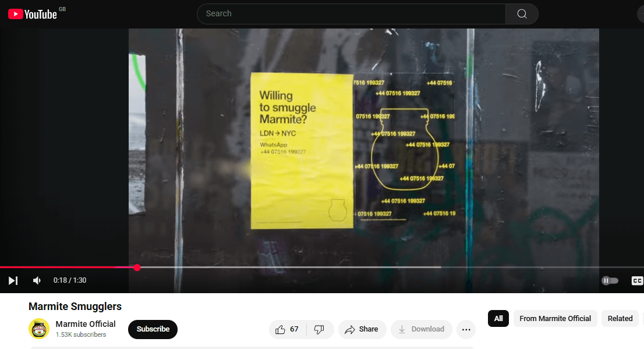644x349 pixels.
Task: Seek within the video progress bar
Action: click(322, 268)
